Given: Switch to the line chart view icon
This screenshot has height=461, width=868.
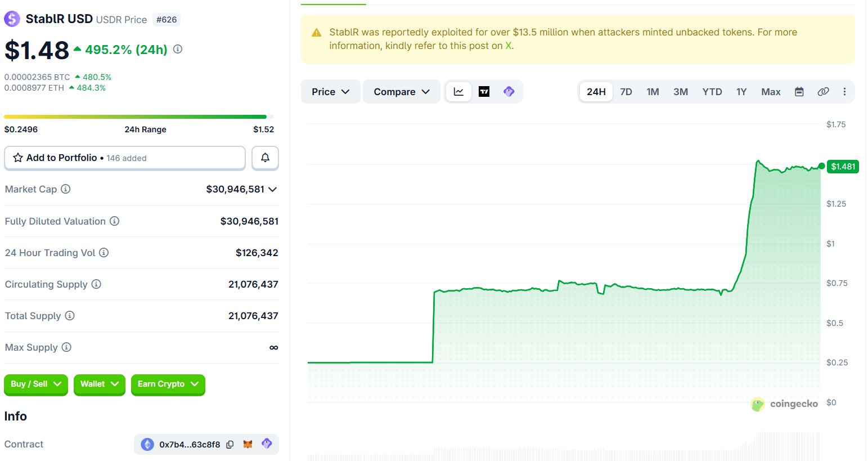Looking at the screenshot, I should [x=458, y=92].
